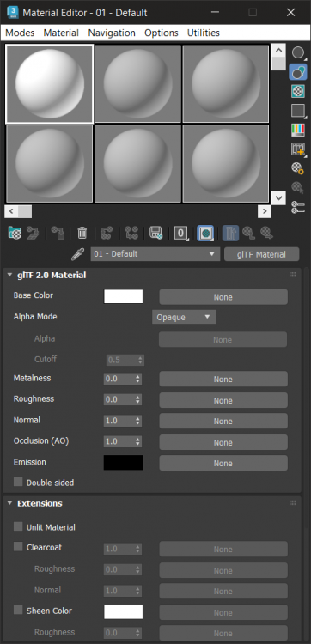
Task: Click the Sample UV Tiling icon
Action: [298, 111]
